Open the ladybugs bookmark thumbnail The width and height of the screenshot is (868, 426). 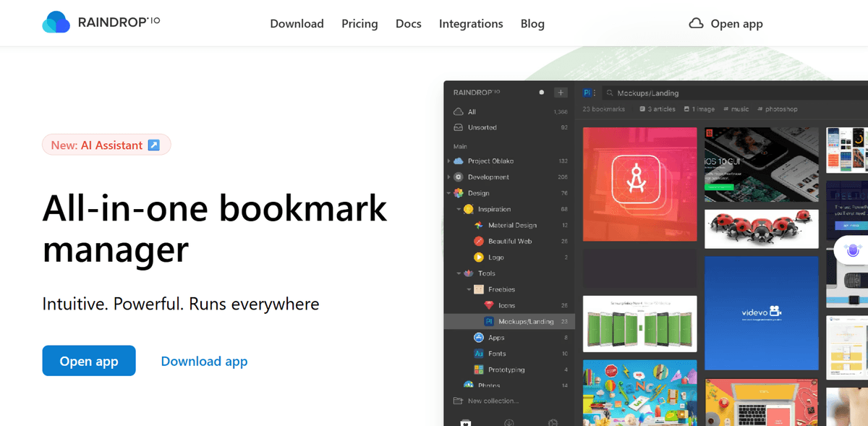click(762, 229)
